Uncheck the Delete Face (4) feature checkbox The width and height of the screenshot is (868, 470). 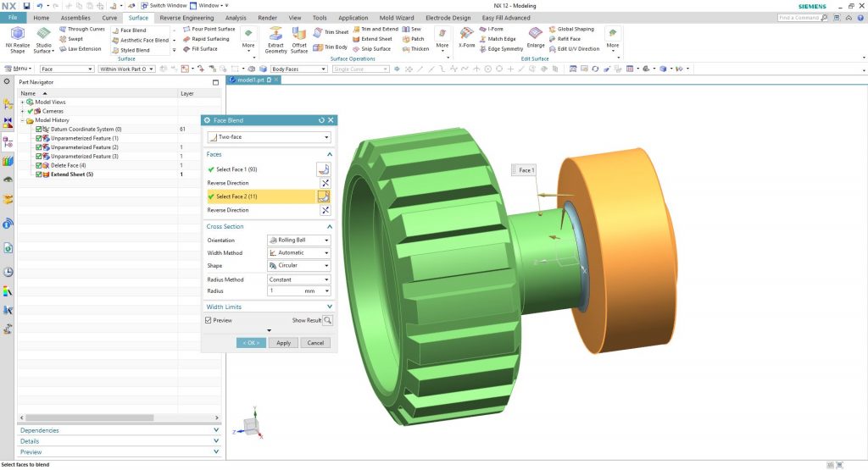pyautogui.click(x=39, y=165)
